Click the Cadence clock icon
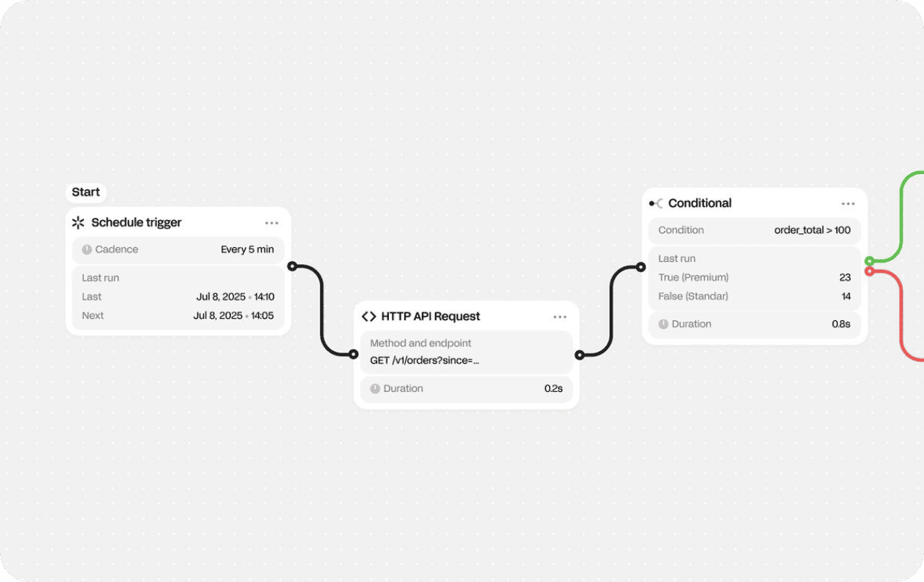This screenshot has width=924, height=582. pyautogui.click(x=87, y=249)
